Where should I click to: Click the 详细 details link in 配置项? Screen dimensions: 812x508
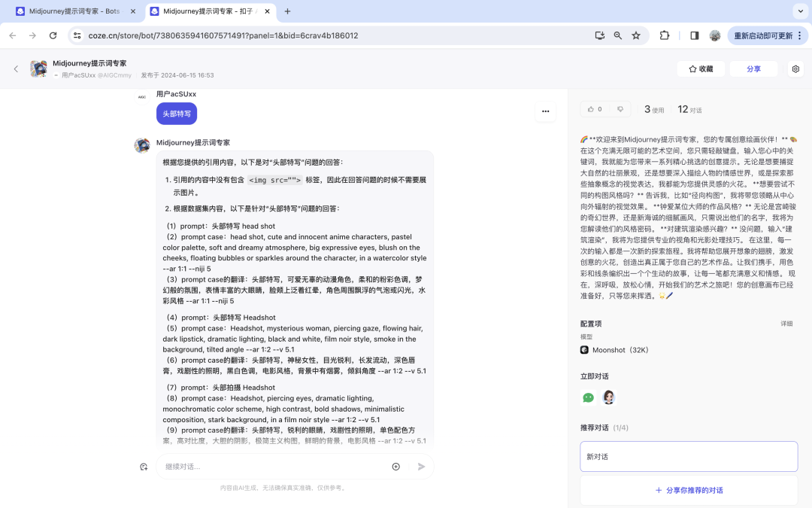(x=786, y=324)
